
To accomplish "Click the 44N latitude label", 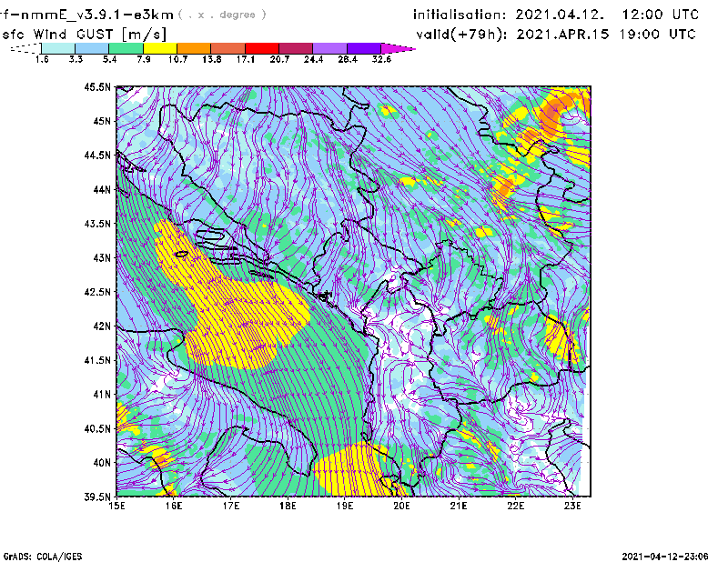I will [102, 189].
